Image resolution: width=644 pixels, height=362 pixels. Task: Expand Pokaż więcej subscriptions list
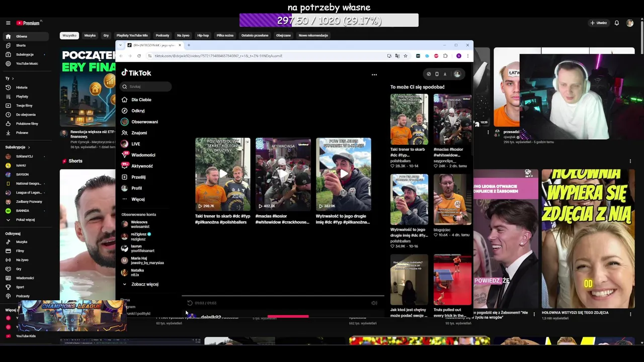[25, 220]
